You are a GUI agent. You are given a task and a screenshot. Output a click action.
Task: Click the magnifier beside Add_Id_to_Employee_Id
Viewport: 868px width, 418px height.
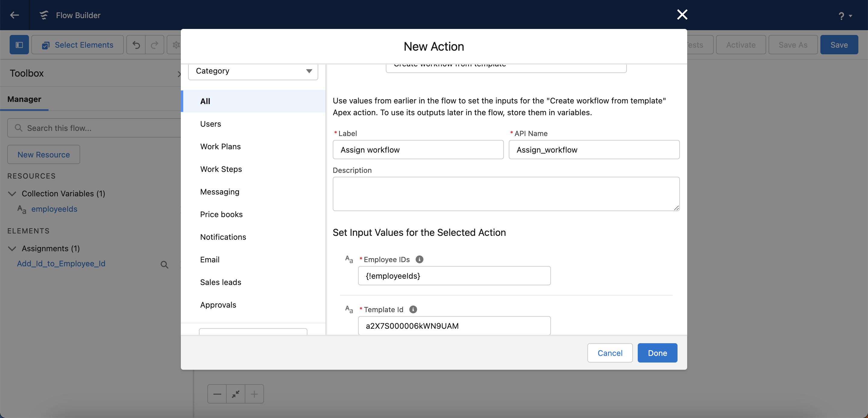tap(165, 264)
